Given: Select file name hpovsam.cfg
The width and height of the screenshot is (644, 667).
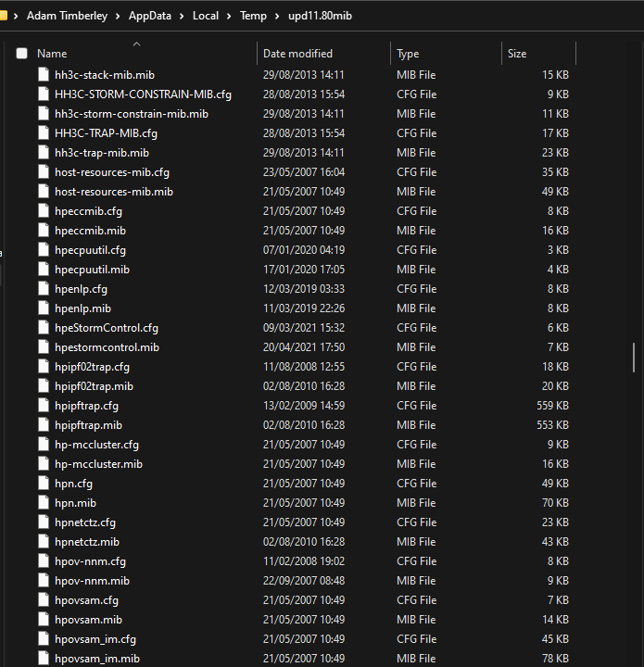Looking at the screenshot, I should 86,600.
